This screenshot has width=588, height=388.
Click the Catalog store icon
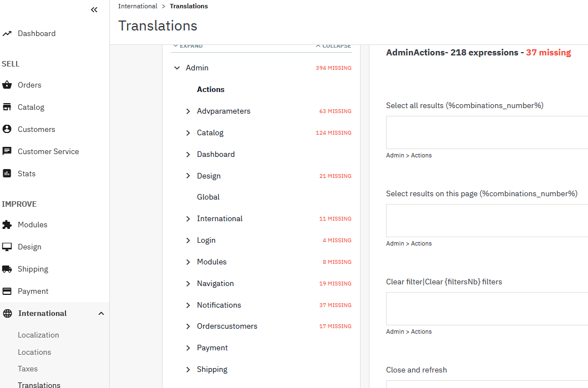click(7, 107)
